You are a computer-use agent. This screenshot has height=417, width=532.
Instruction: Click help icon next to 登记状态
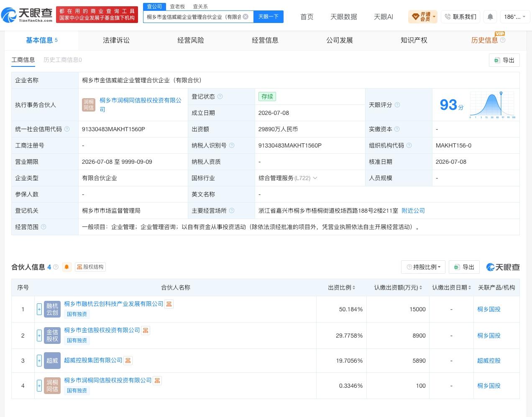coord(220,97)
